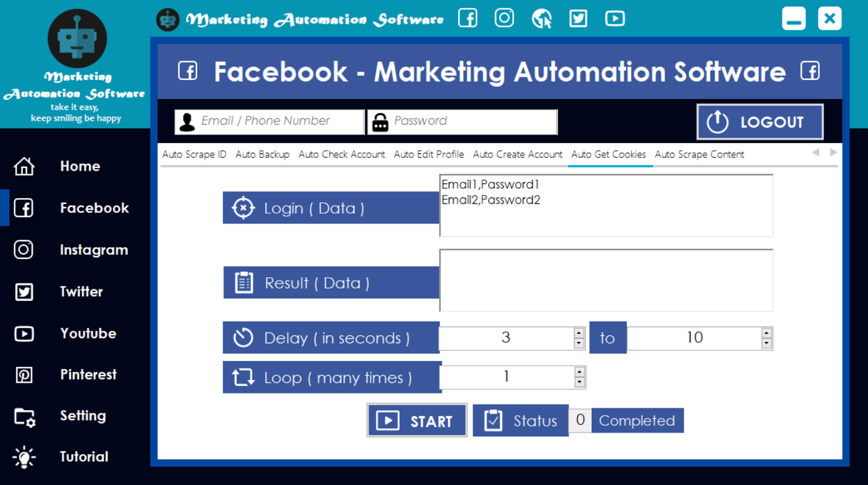Click the Loop ( many times ) label

[x=332, y=377]
